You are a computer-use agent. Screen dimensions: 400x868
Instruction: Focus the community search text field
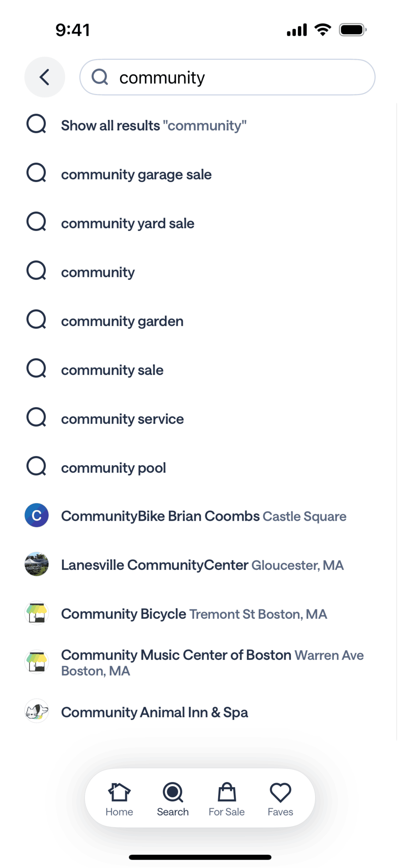click(237, 77)
